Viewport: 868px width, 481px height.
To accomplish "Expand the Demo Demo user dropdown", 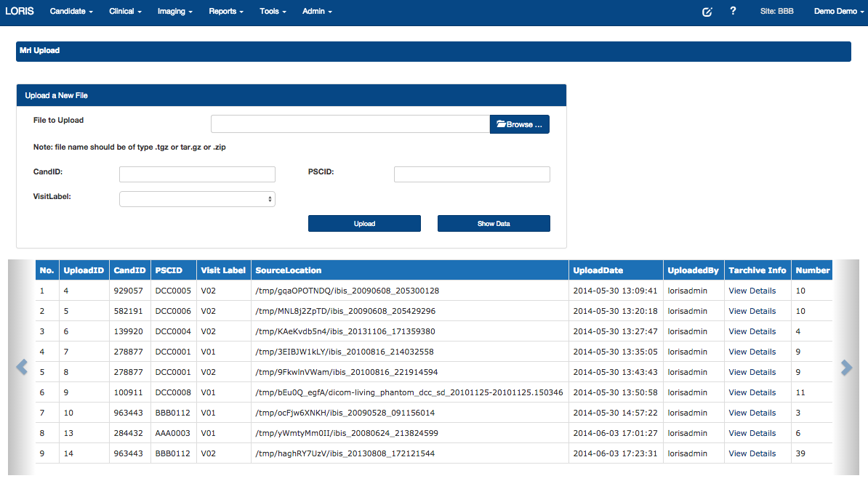I will (839, 12).
